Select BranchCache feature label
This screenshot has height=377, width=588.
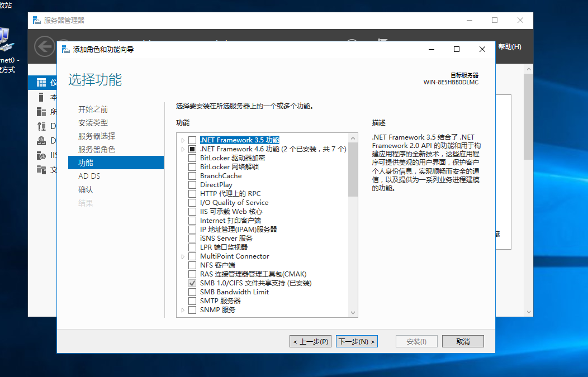tap(221, 176)
